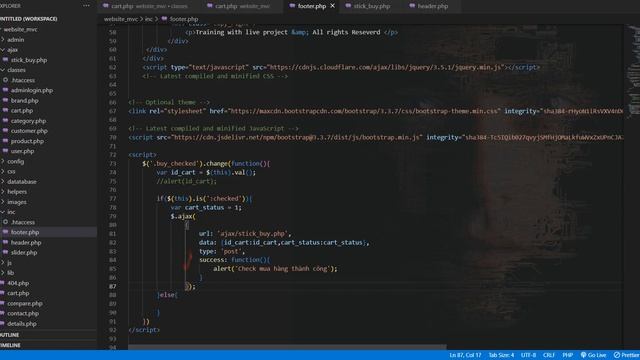
Task: Click the PHP icon on the header.php tab
Action: point(412,6)
